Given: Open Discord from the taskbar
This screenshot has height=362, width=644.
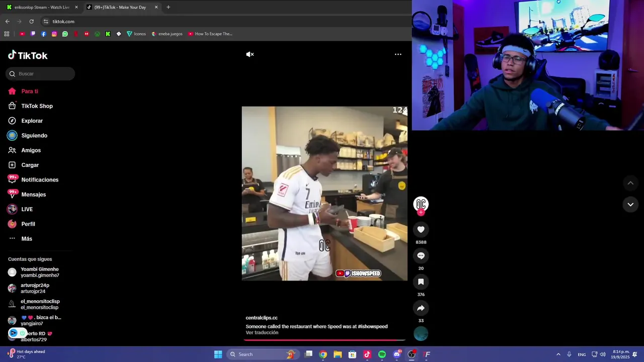Looking at the screenshot, I should pyautogui.click(x=397, y=354).
